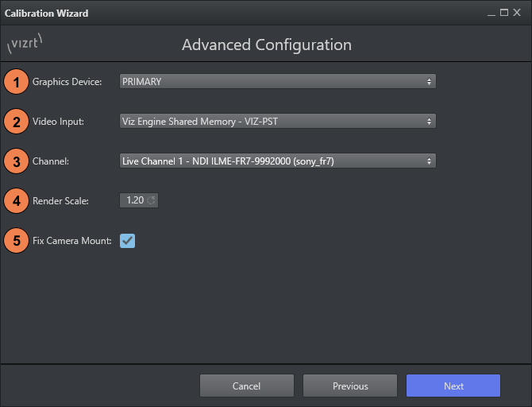The width and height of the screenshot is (532, 407).
Task: Open the Graphics Device dropdown showing PRIMARY
Action: point(277,81)
